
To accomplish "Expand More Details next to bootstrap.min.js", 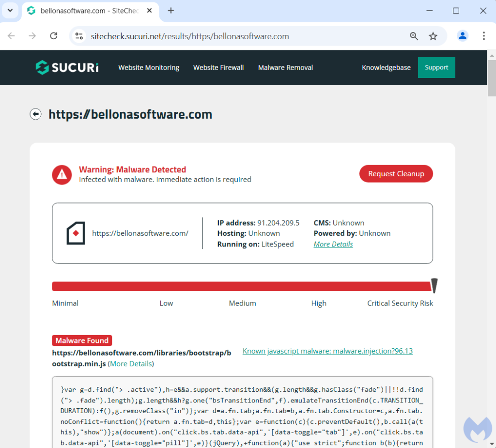I will pyautogui.click(x=131, y=364).
